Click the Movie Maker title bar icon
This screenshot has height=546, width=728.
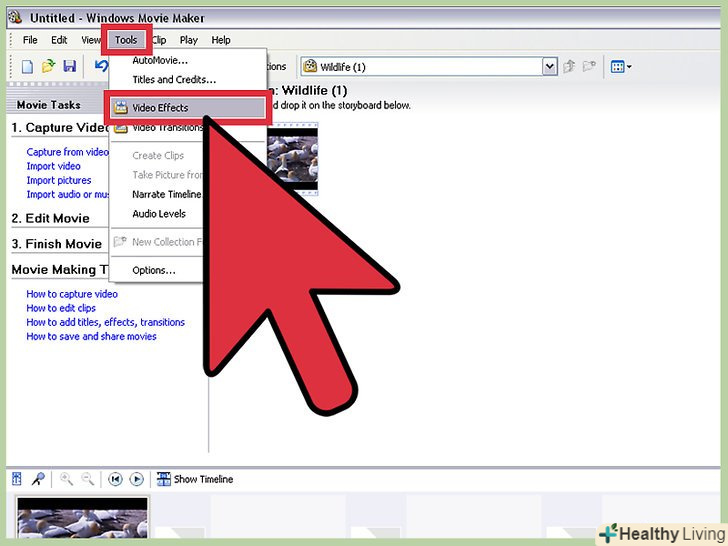pyautogui.click(x=15, y=18)
